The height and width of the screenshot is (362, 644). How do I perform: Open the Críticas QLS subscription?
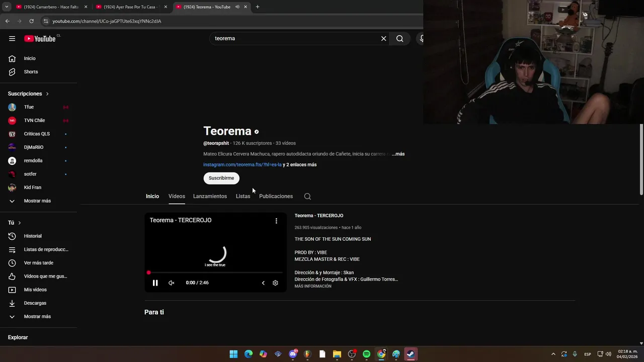point(38,134)
